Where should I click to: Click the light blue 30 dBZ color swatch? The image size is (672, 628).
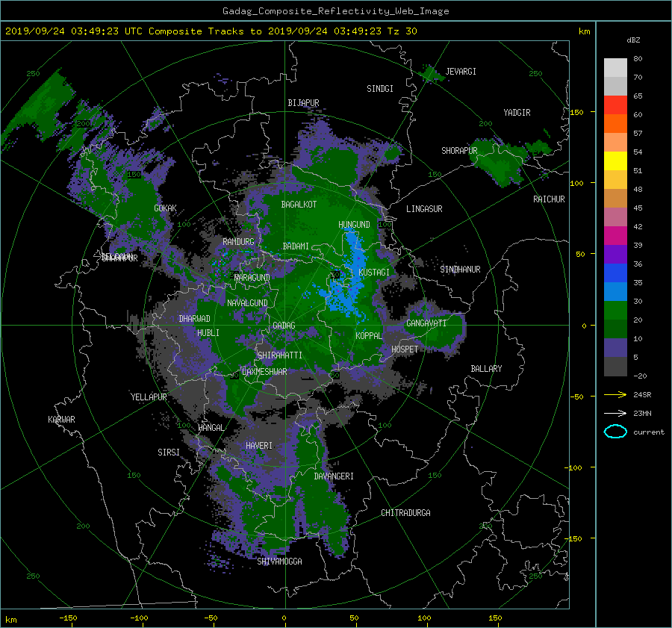tap(615, 292)
